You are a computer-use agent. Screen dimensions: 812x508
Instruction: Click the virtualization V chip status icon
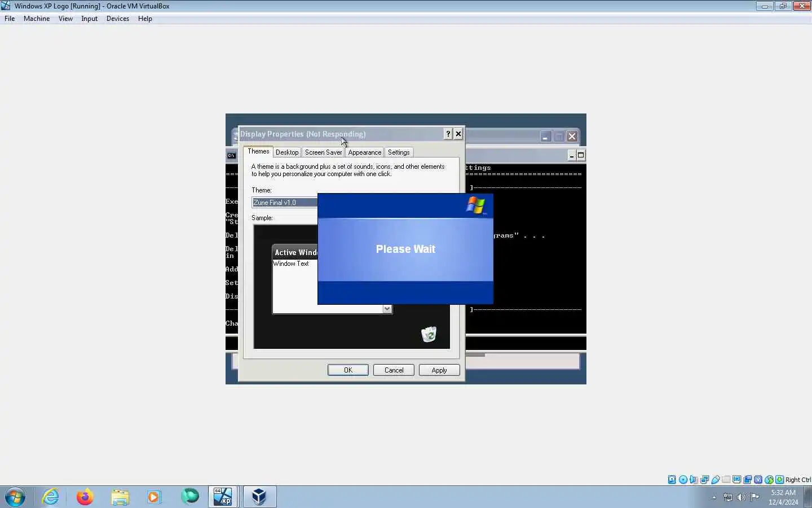[758, 480]
